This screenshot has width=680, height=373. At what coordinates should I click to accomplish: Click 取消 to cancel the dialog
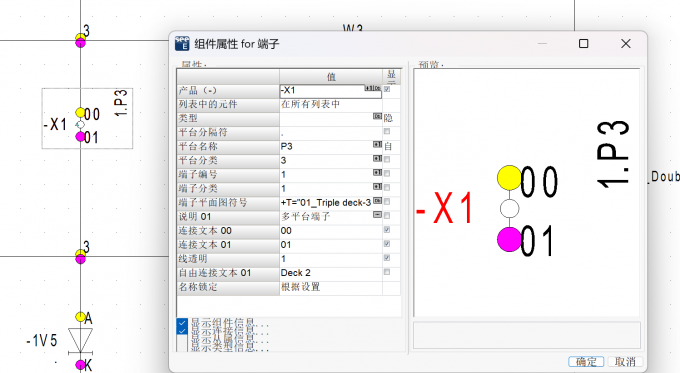[x=624, y=362]
